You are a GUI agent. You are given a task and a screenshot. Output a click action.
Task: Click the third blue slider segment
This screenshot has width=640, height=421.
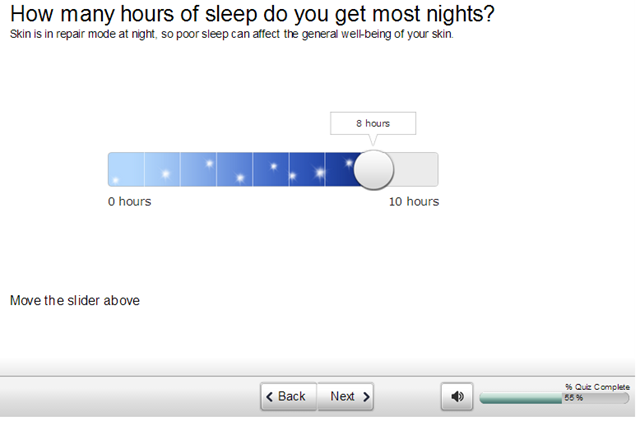tap(198, 170)
